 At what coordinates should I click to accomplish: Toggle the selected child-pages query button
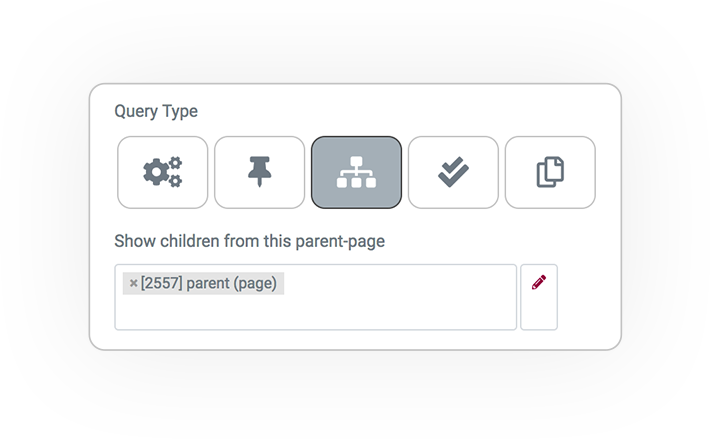[356, 172]
